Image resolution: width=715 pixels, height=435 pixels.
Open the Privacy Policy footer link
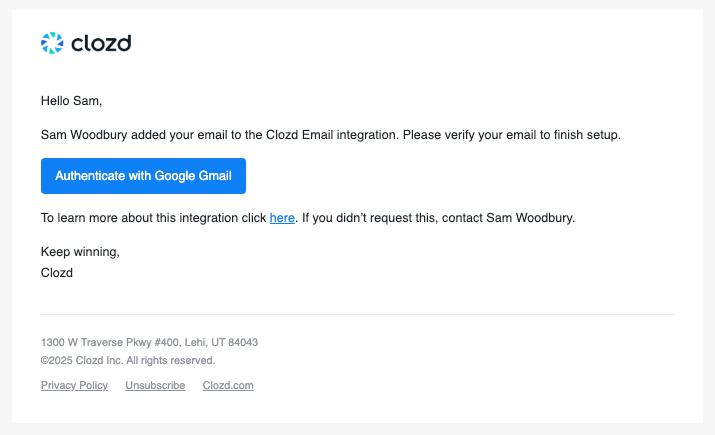coord(74,386)
